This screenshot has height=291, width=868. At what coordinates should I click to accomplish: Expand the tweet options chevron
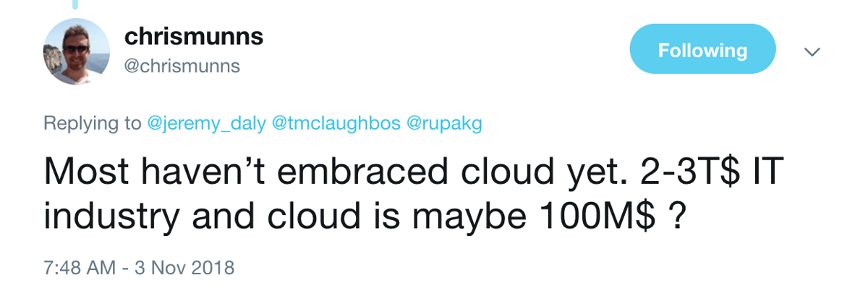click(812, 51)
